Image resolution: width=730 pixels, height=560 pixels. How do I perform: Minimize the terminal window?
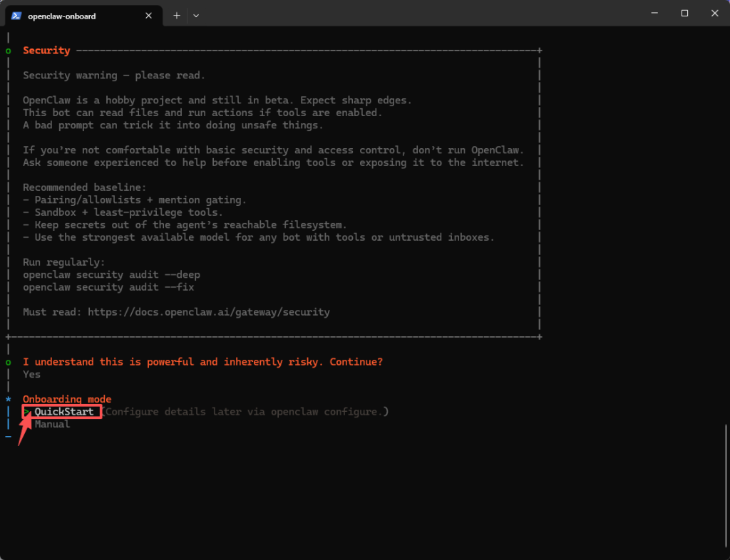(654, 13)
